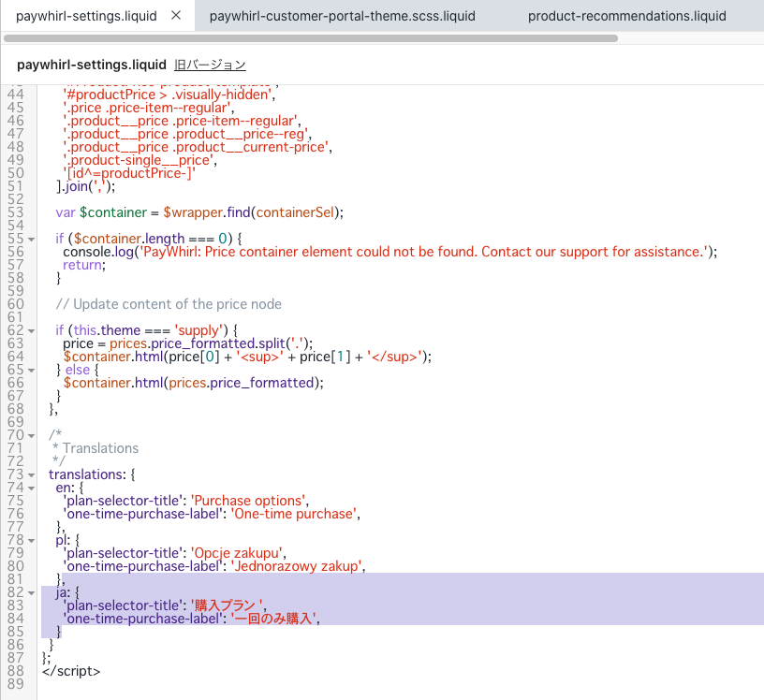The width and height of the screenshot is (764, 700).
Task: Click the console.log error message text
Action: 424,252
